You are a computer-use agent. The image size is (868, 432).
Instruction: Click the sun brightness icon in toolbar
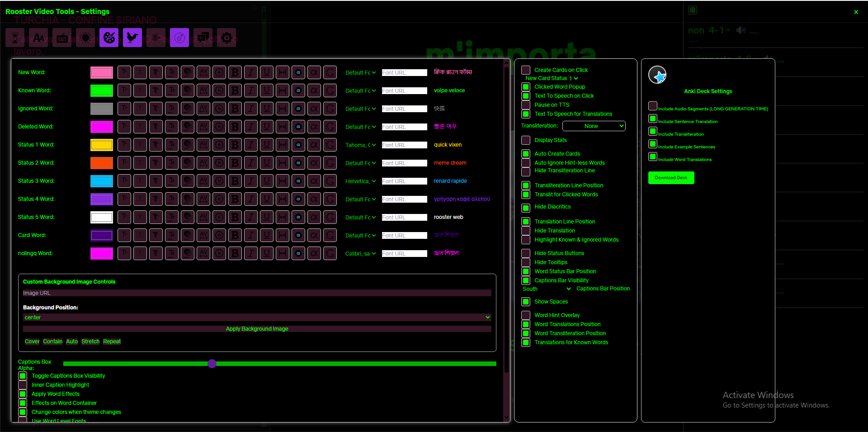(85, 38)
